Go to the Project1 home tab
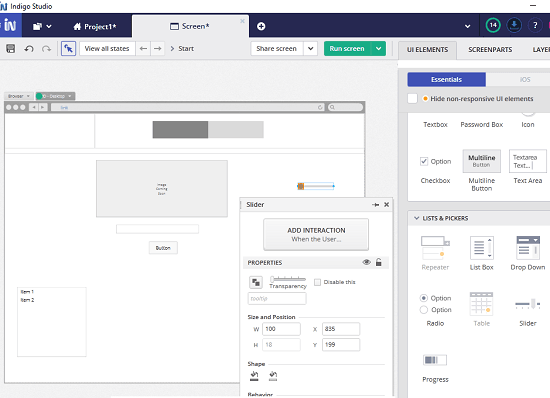550x398 pixels. click(x=95, y=27)
